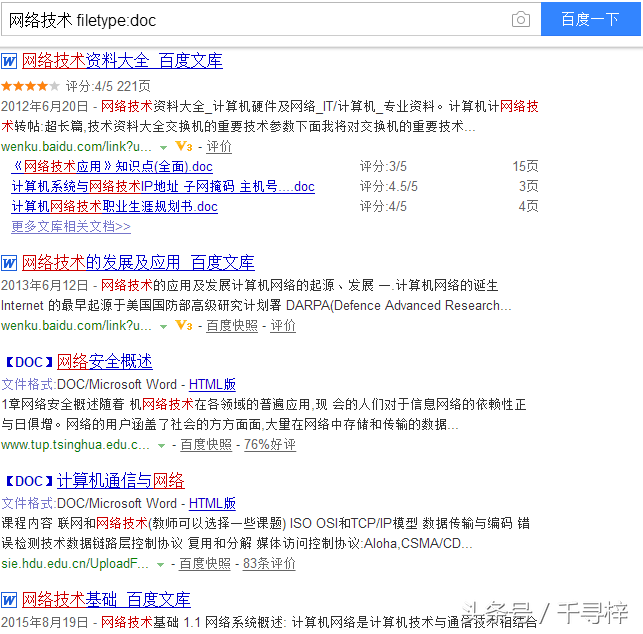Click 2013年6月12日 date text

(x=44, y=285)
